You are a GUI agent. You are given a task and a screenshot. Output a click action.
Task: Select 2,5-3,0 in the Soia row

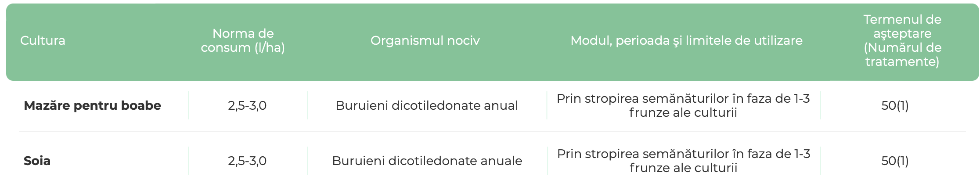[x=247, y=161]
